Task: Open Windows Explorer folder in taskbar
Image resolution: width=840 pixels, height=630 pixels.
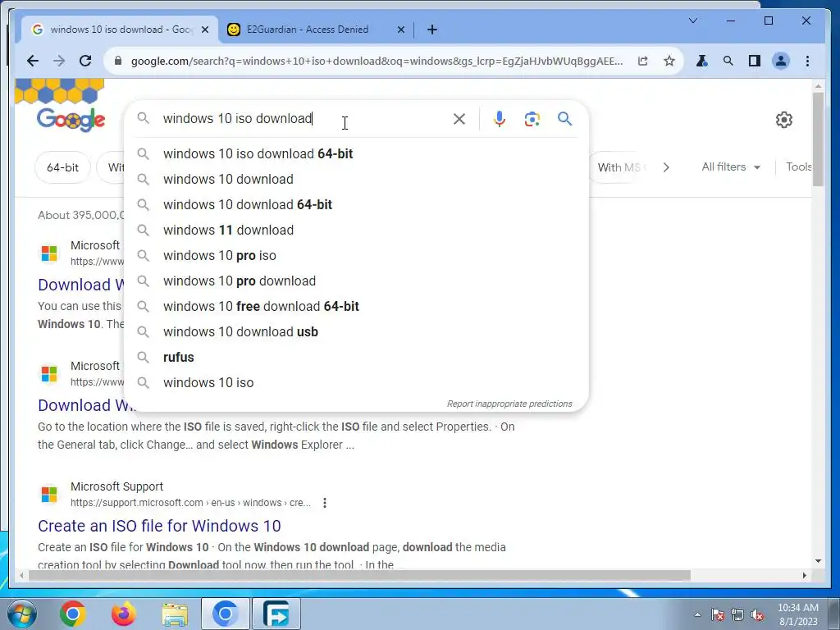Action: click(175, 614)
